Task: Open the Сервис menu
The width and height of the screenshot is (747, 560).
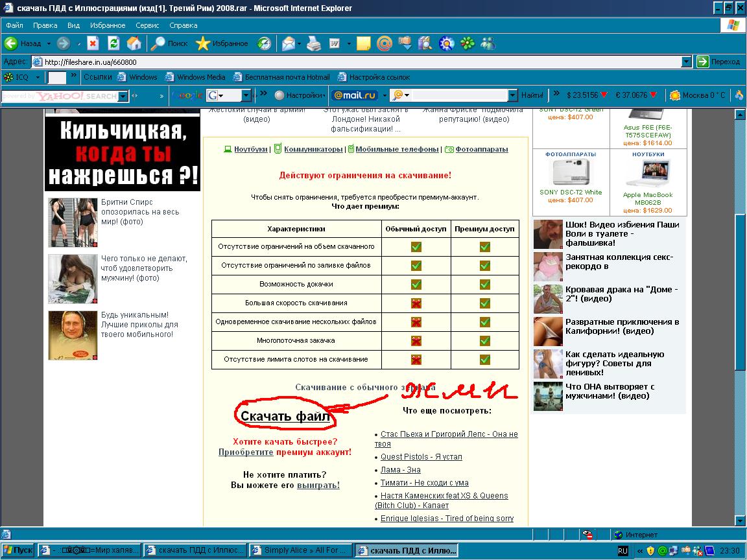Action: 147,25
